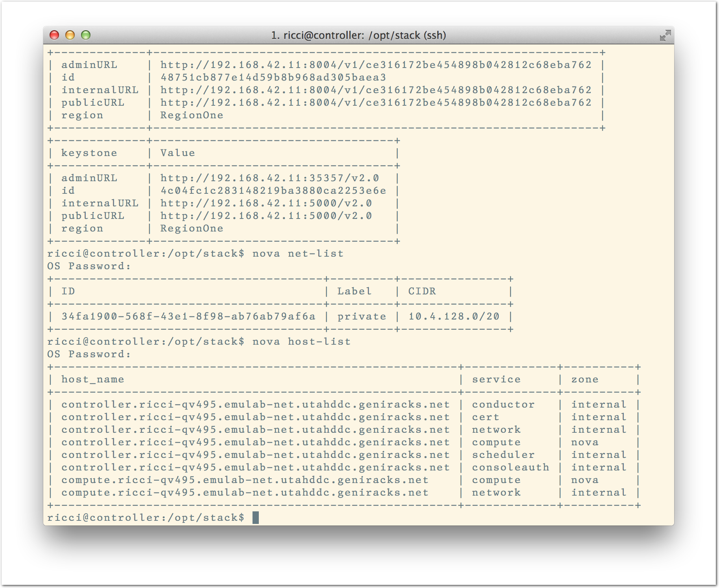This screenshot has width=719, height=588.
Task: Click the 'conductor' service cell
Action: point(503,404)
